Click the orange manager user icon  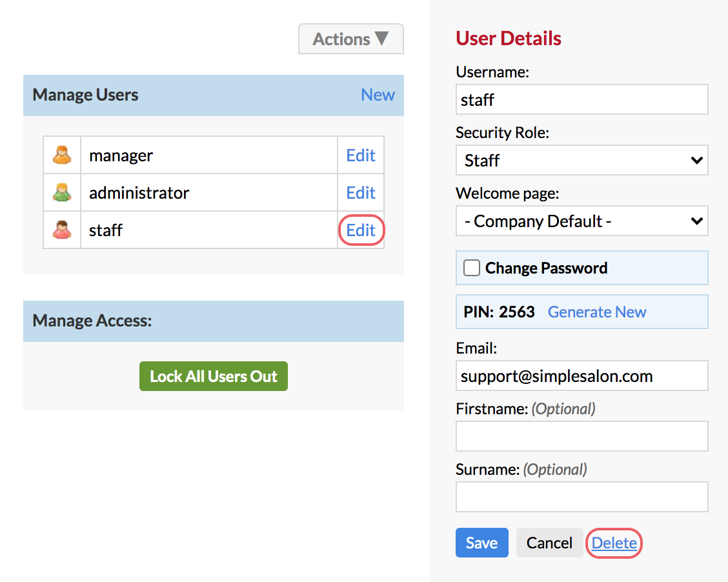[x=62, y=155]
